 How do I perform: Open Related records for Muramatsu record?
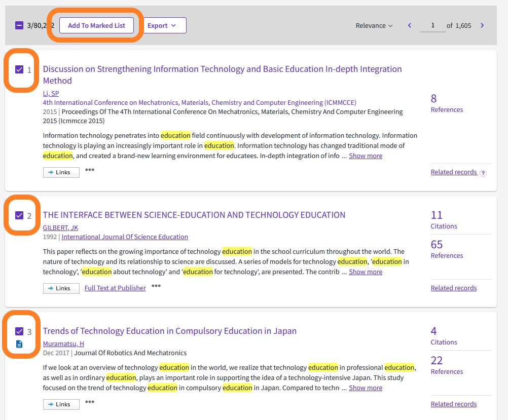(x=454, y=404)
